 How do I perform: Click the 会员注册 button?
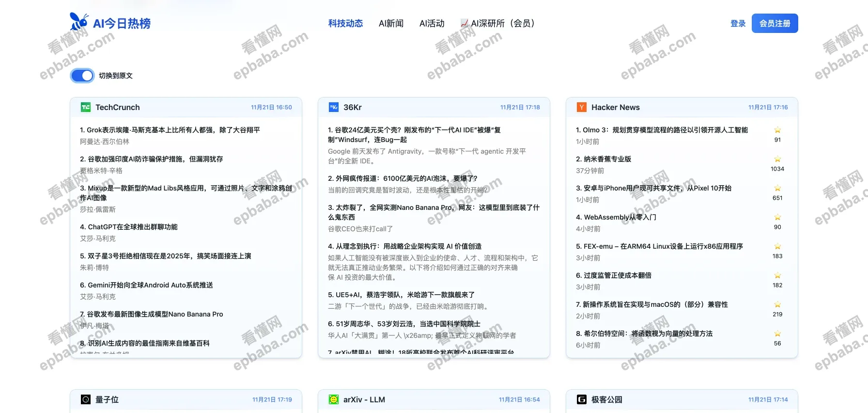(775, 23)
